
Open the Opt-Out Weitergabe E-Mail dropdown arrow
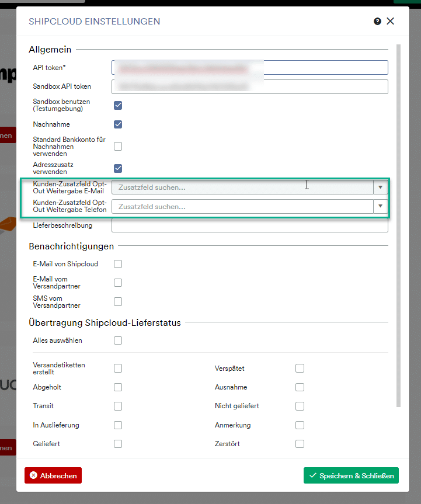click(381, 187)
